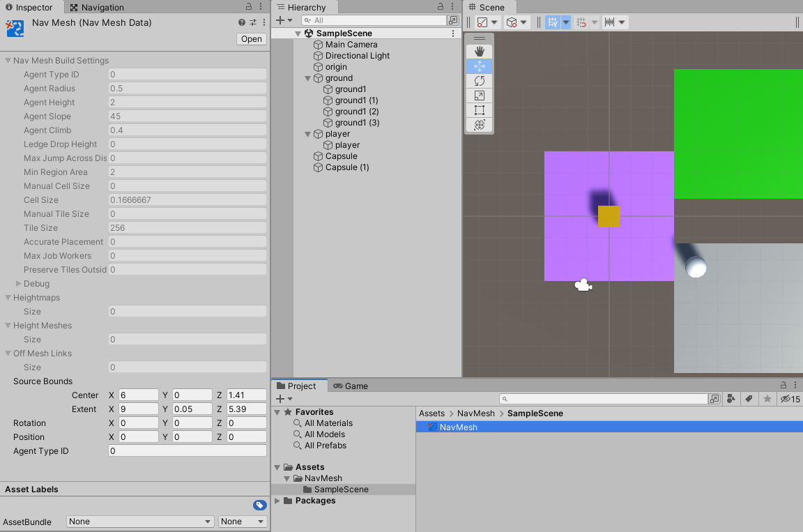Image resolution: width=803 pixels, height=532 pixels.
Task: Click the blue asset label tag icon
Action: coord(259,506)
